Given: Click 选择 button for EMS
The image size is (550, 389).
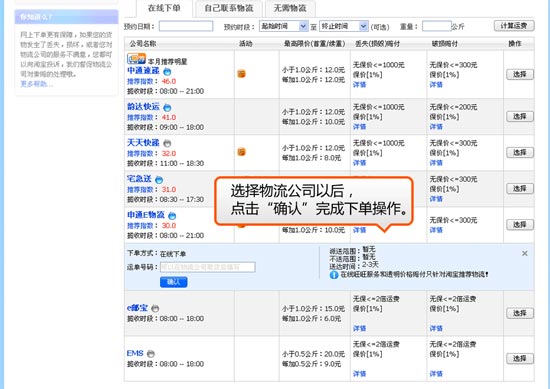Looking at the screenshot, I should coord(519,358).
